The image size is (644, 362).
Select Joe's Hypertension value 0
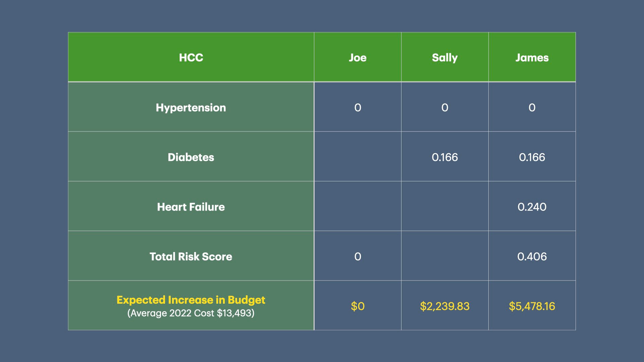tap(358, 108)
